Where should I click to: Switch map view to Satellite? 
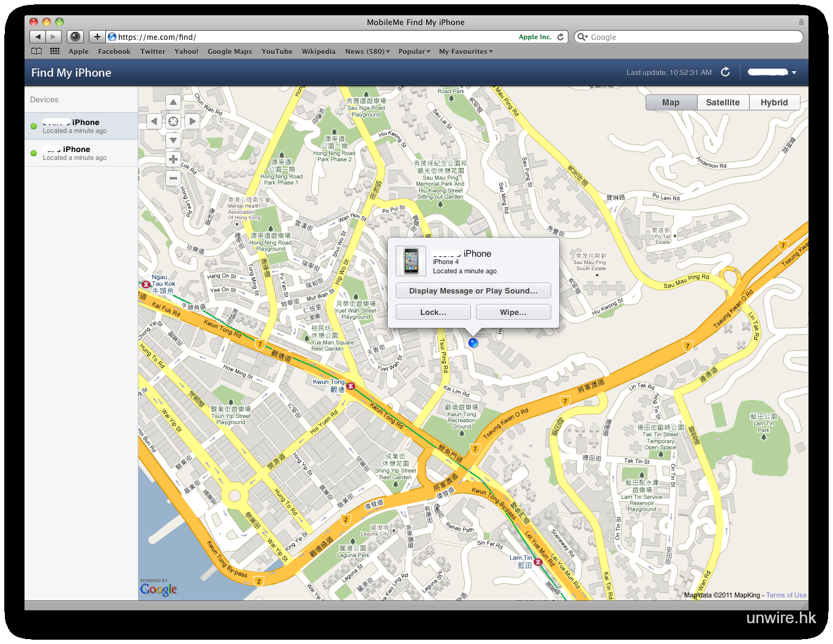(723, 102)
